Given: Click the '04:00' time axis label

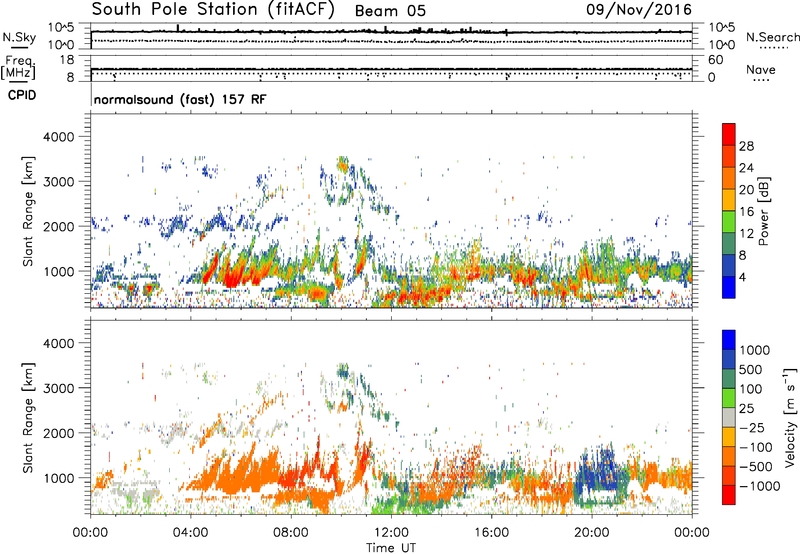Looking at the screenshot, I should tap(190, 533).
